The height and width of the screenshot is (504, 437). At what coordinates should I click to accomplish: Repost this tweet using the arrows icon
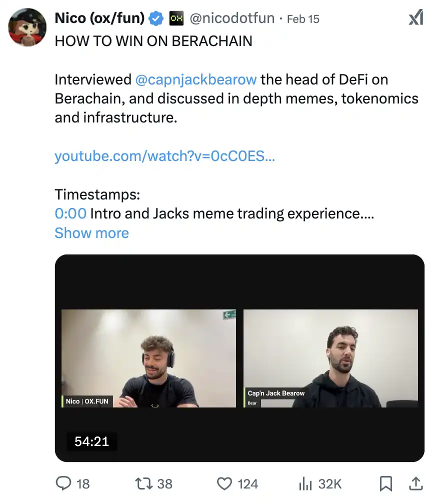point(143,483)
